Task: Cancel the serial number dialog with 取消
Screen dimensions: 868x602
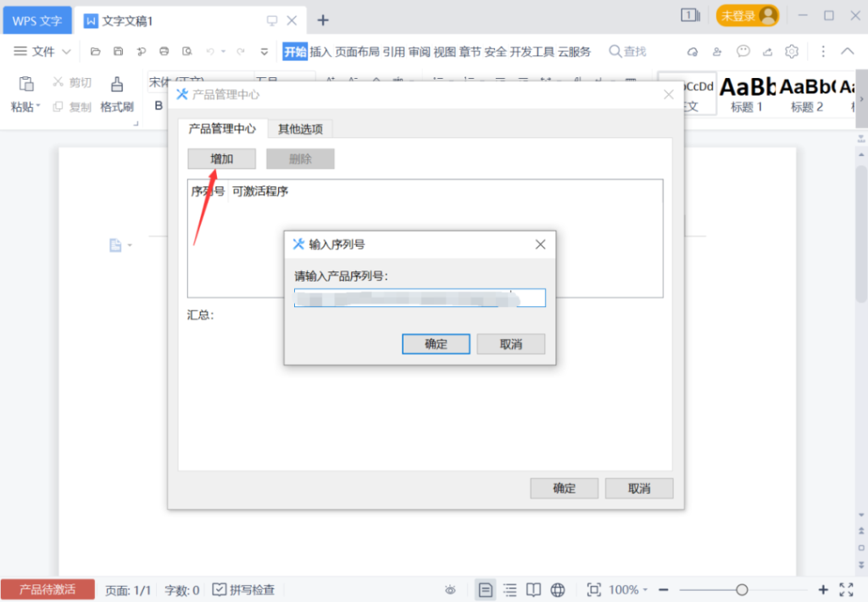Action: point(510,344)
